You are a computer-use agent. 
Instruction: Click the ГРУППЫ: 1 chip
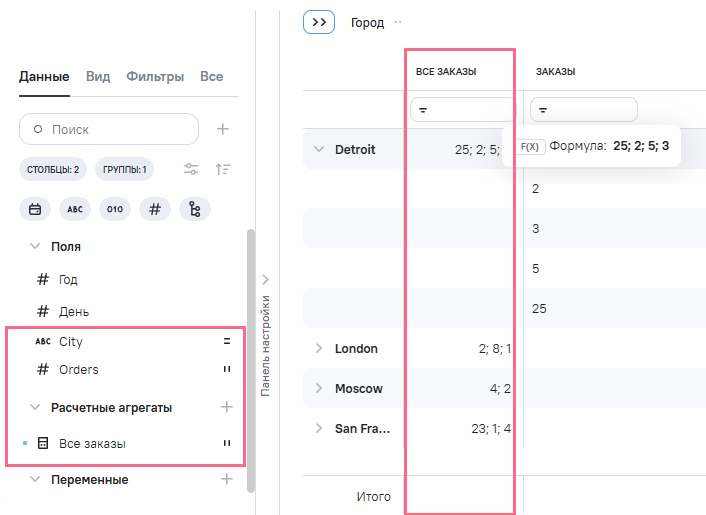pyautogui.click(x=124, y=169)
